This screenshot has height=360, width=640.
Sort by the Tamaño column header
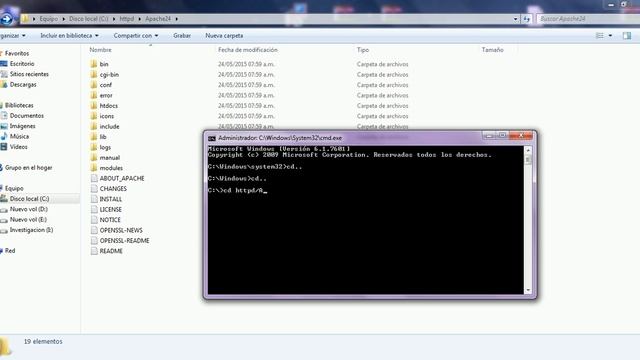click(x=493, y=50)
